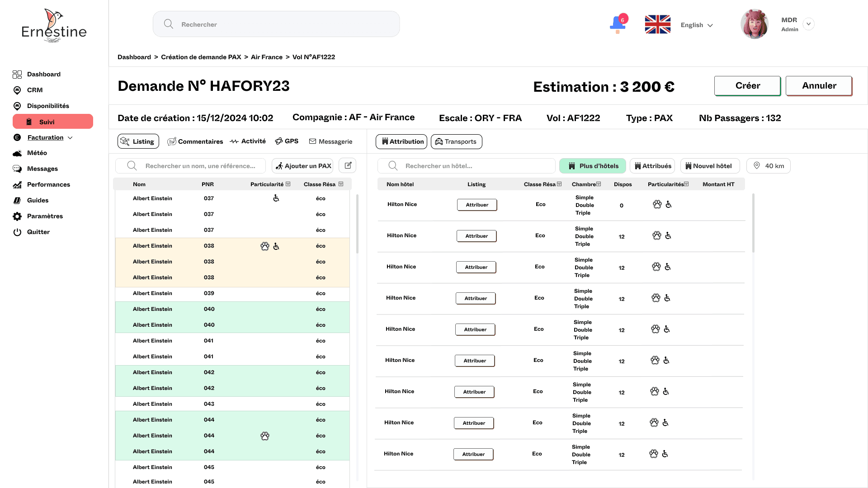The height and width of the screenshot is (488, 868).
Task: Open the Particularité column filter in passenger list
Action: coord(288,184)
